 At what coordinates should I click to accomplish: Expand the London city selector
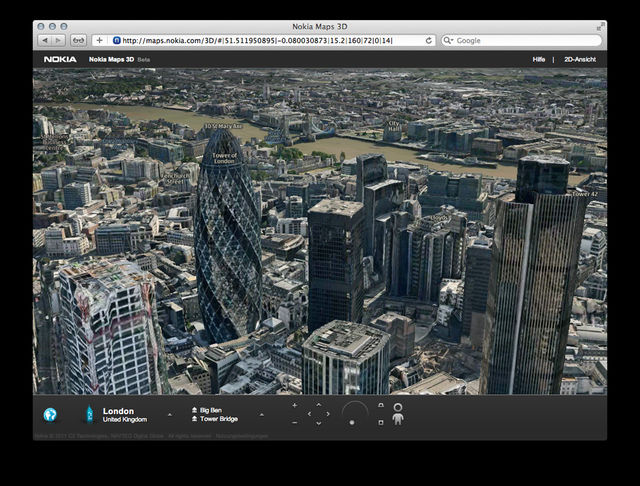tap(169, 414)
